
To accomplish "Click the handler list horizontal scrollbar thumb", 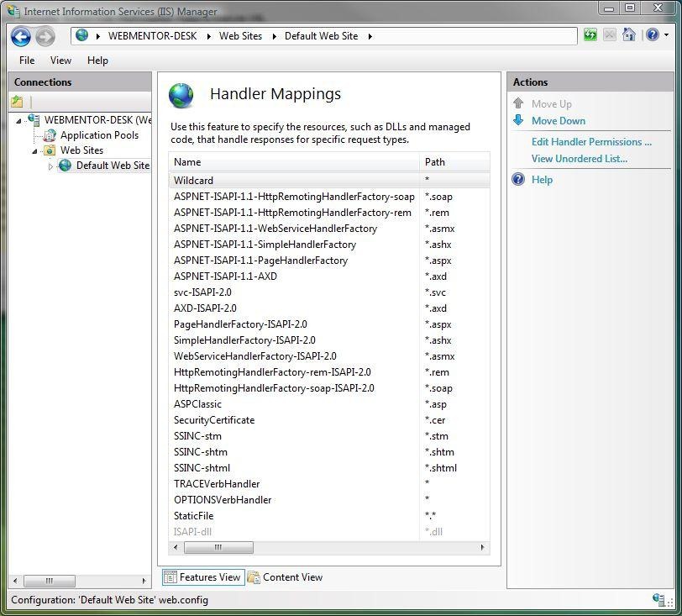I will tap(218, 548).
